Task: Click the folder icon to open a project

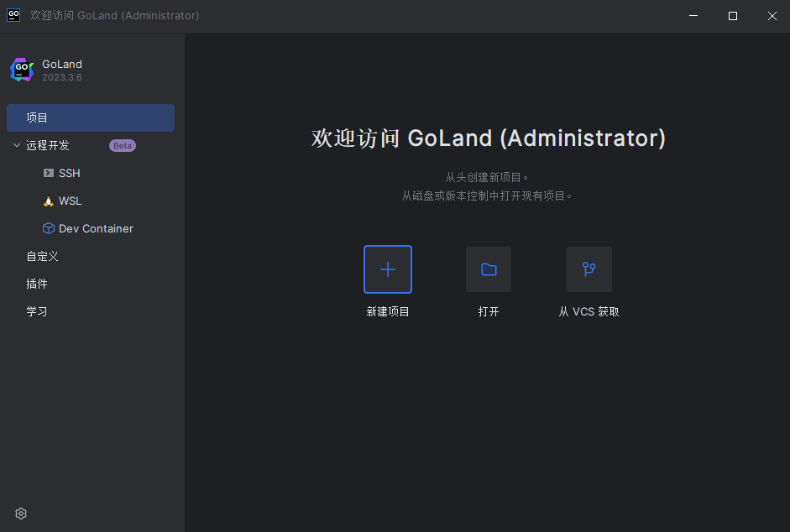Action: pyautogui.click(x=489, y=269)
